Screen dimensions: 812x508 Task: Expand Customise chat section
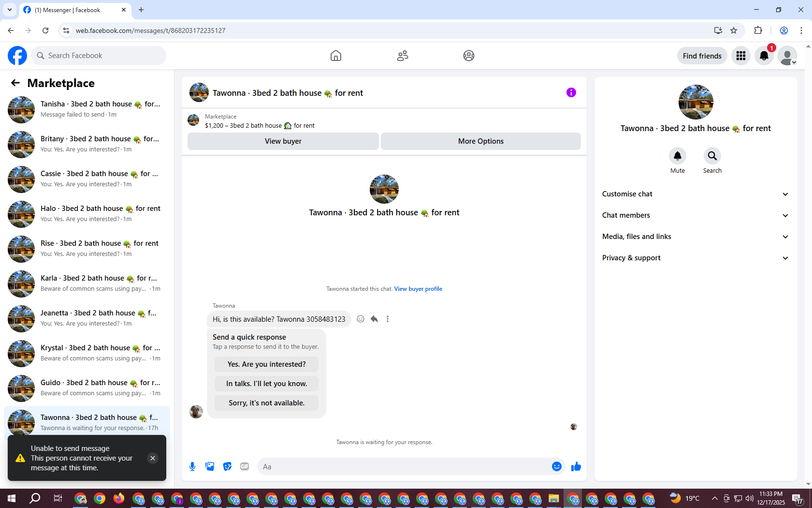tap(696, 194)
